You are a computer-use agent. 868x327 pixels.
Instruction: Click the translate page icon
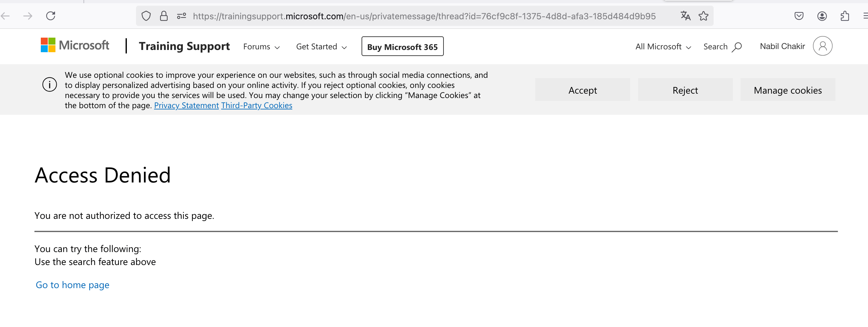(685, 16)
